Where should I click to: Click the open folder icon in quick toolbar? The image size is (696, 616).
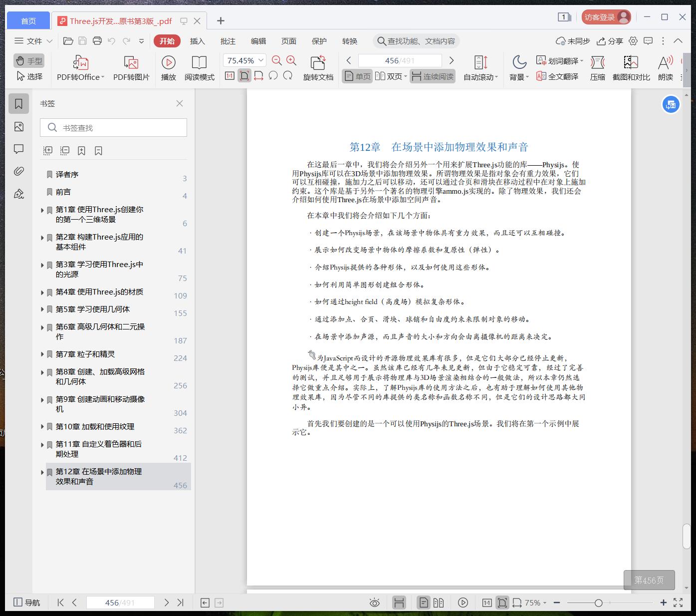pos(68,41)
